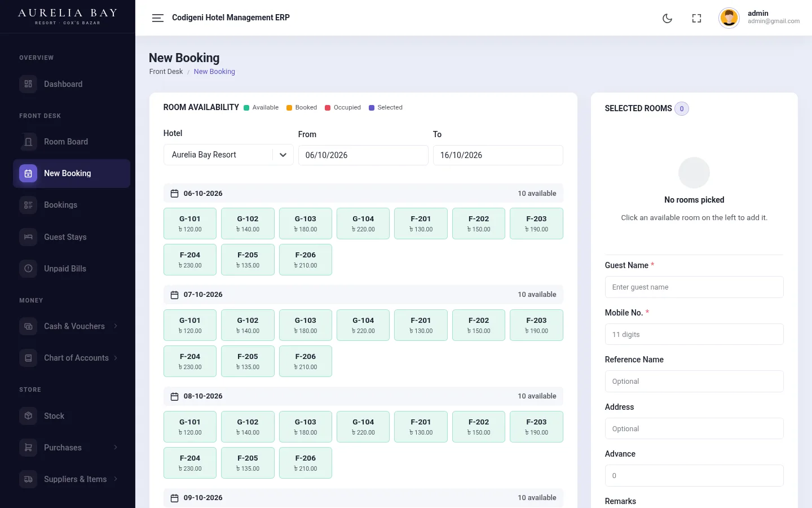Click the Dashboard sidebar icon
The image size is (812, 508).
[x=28, y=84]
